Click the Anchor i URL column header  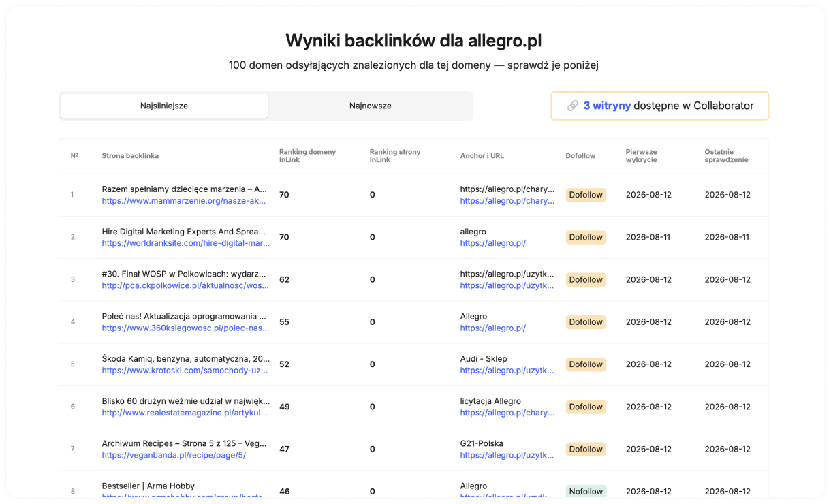coord(482,156)
